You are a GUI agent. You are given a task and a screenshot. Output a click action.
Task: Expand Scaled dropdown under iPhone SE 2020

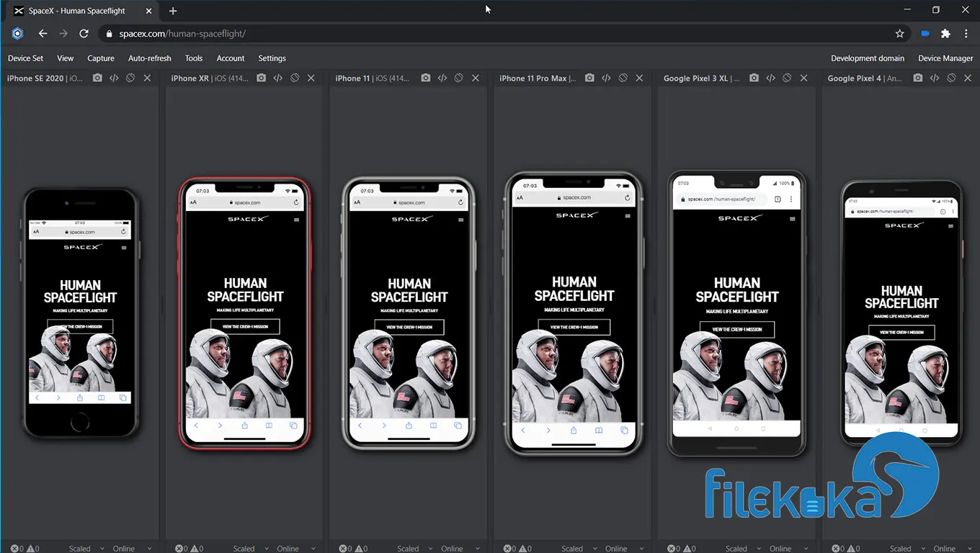[86, 549]
